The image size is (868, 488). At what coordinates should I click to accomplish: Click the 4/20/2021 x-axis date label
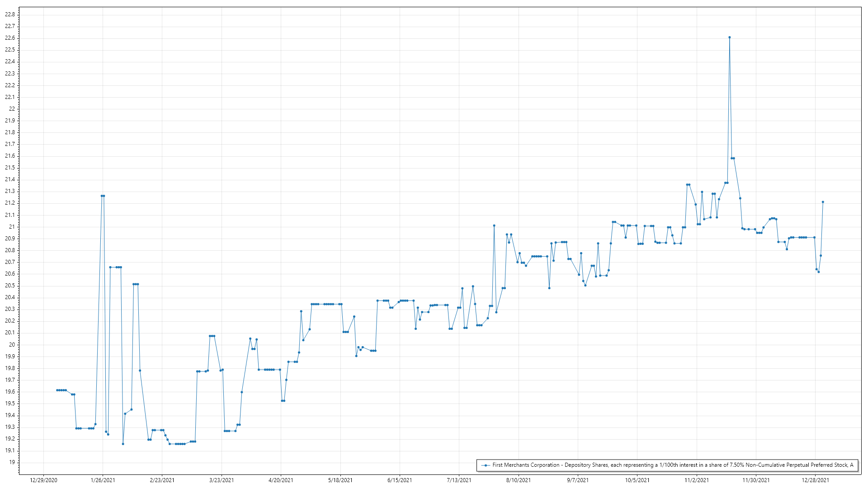click(281, 480)
